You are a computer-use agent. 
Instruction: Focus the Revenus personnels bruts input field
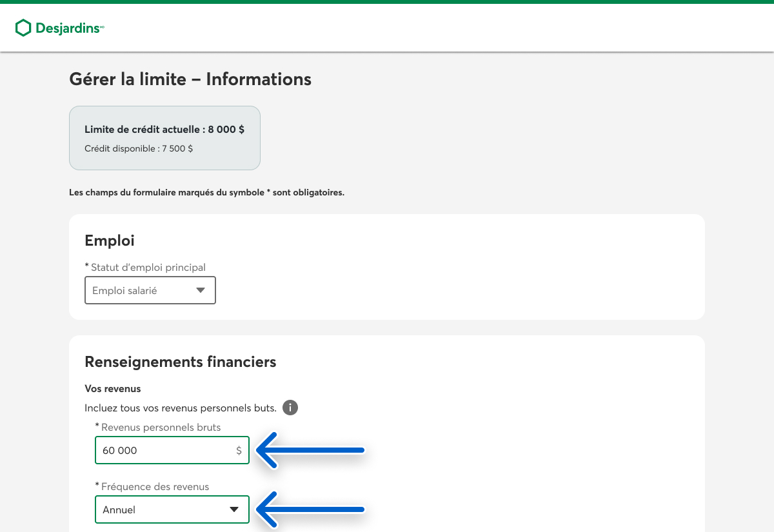point(164,451)
